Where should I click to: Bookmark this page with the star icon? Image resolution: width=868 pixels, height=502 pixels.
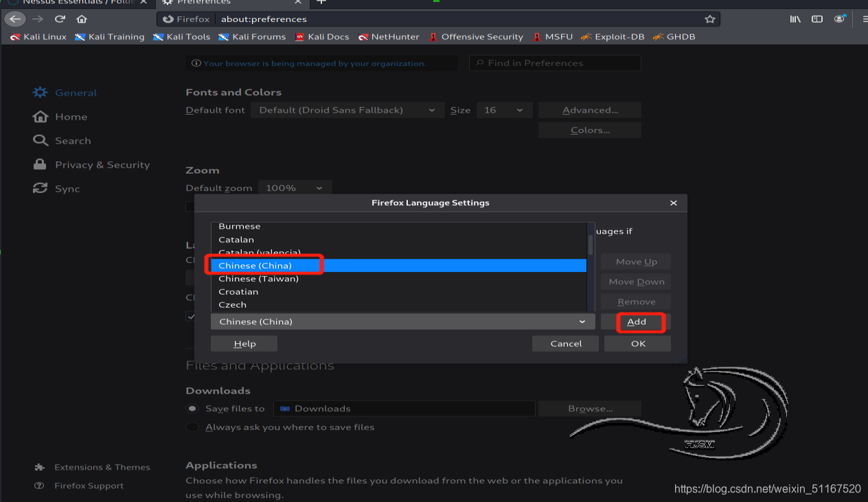point(710,19)
